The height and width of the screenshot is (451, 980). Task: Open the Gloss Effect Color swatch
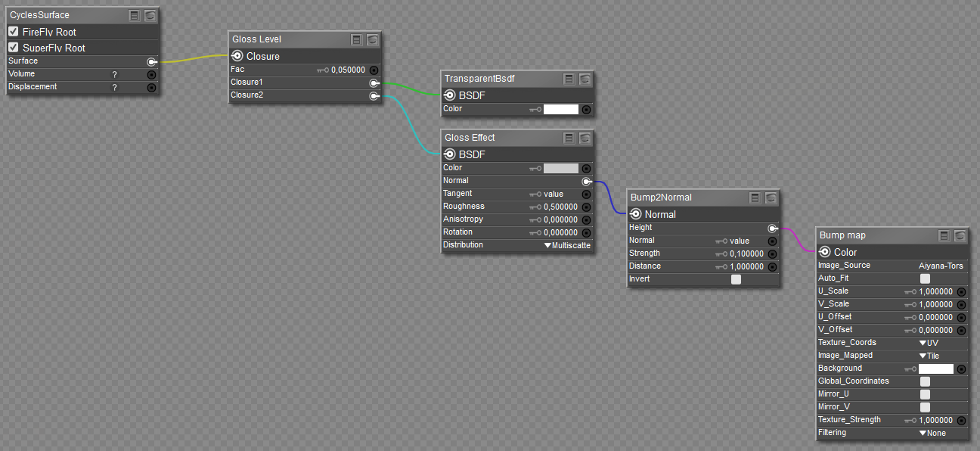coord(561,168)
